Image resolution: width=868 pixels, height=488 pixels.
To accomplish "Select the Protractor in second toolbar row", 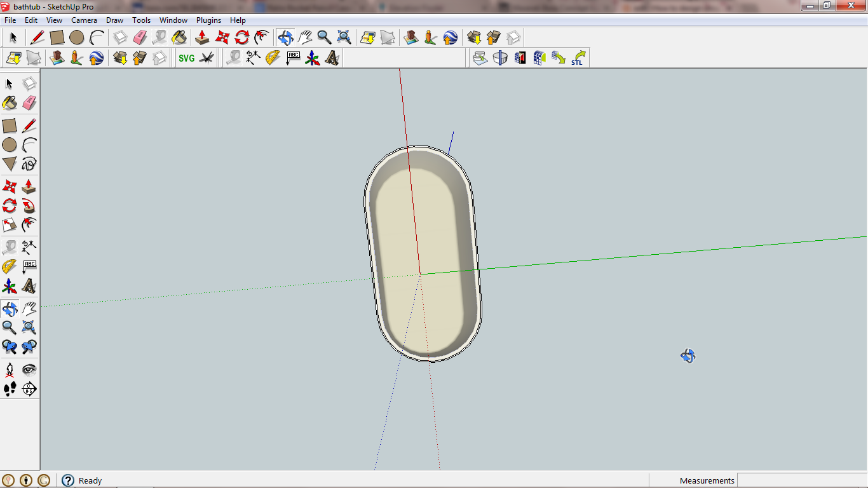I will pyautogui.click(x=273, y=58).
